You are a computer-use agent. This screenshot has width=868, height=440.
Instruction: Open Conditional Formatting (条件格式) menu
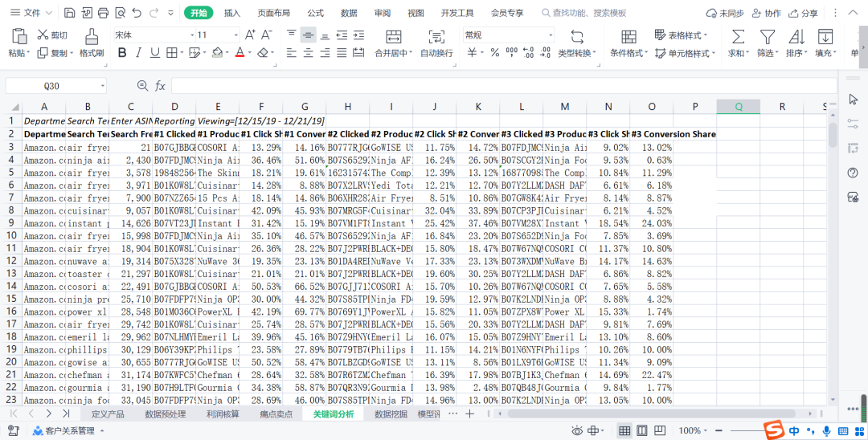tap(628, 43)
